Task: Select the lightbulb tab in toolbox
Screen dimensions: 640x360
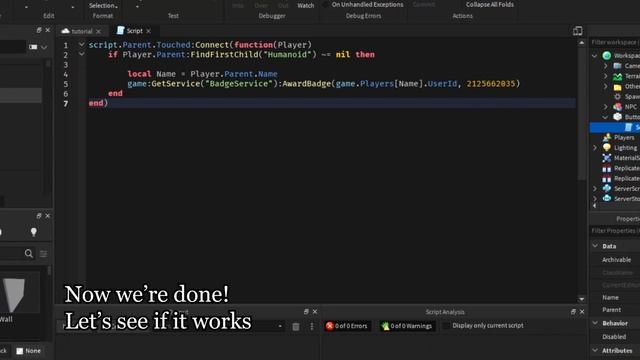Action: (33, 232)
